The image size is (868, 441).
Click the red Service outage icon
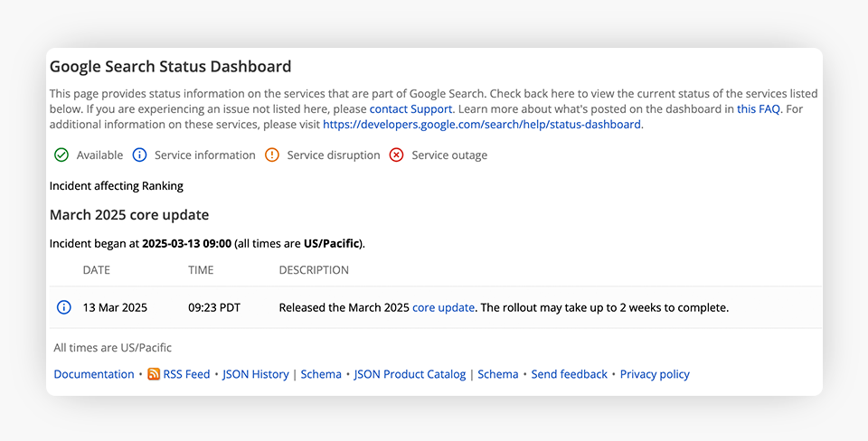tap(397, 155)
